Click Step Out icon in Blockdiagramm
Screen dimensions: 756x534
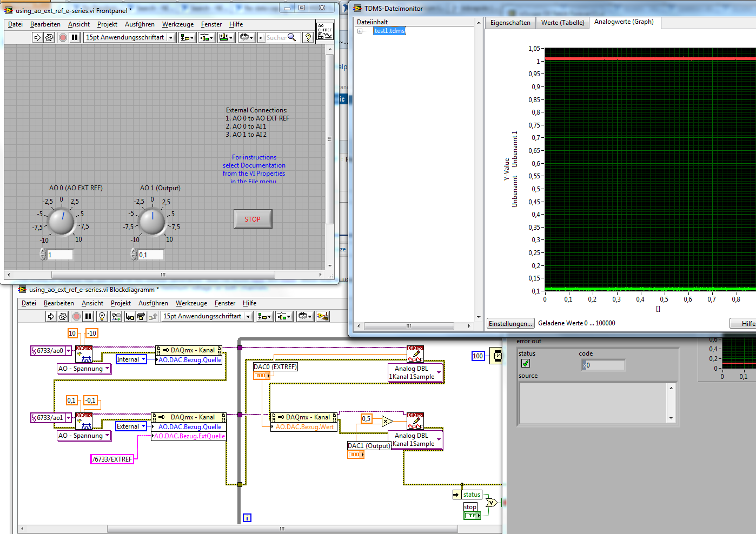[x=152, y=316]
